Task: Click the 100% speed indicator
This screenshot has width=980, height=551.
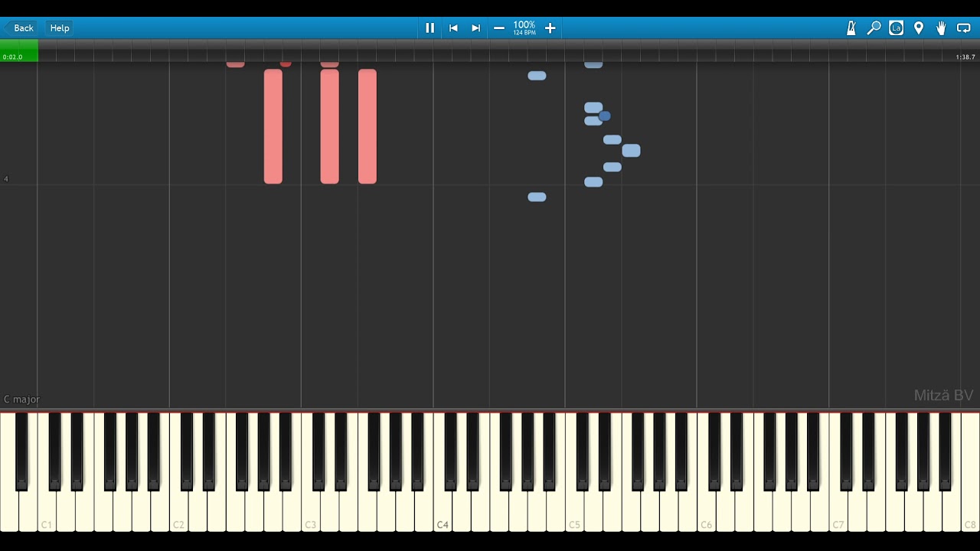Action: point(524,28)
